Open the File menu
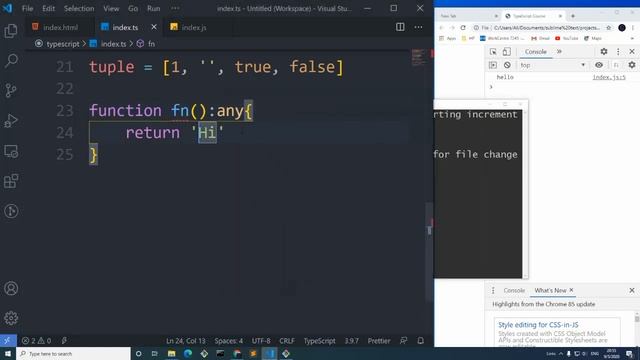The image size is (640, 360). click(28, 8)
